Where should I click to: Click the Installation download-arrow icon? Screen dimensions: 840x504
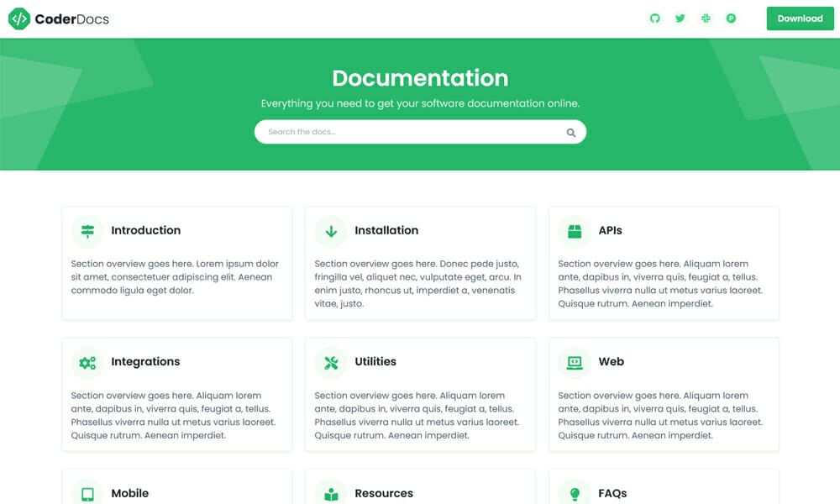click(x=331, y=231)
